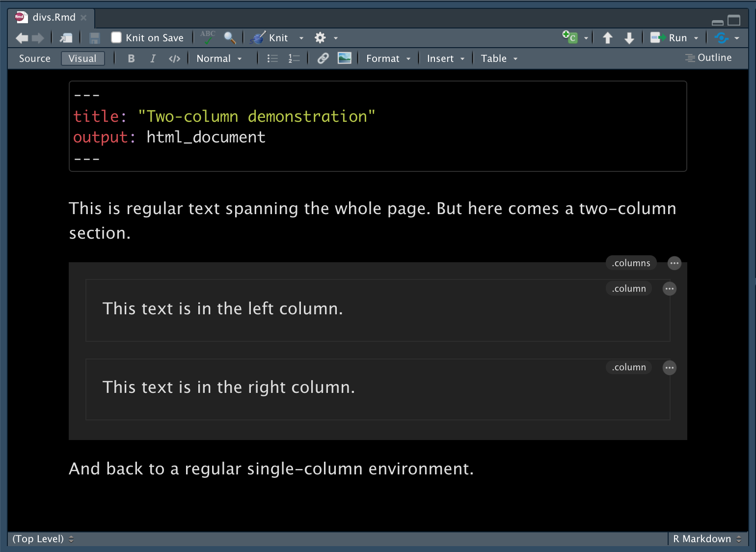756x552 pixels.
Task: Insert a hyperlink with the link icon
Action: tap(322, 58)
